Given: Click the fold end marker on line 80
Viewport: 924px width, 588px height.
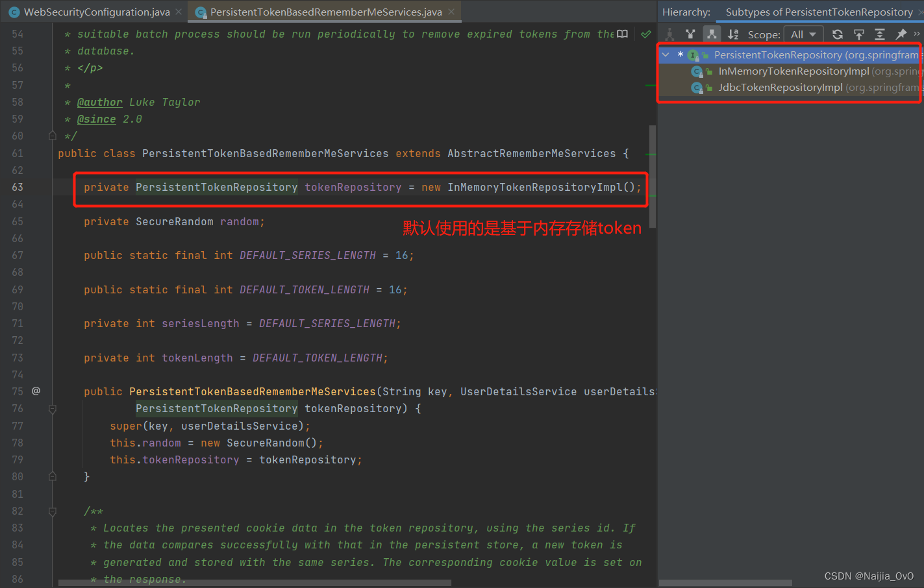Looking at the screenshot, I should coord(53,476).
